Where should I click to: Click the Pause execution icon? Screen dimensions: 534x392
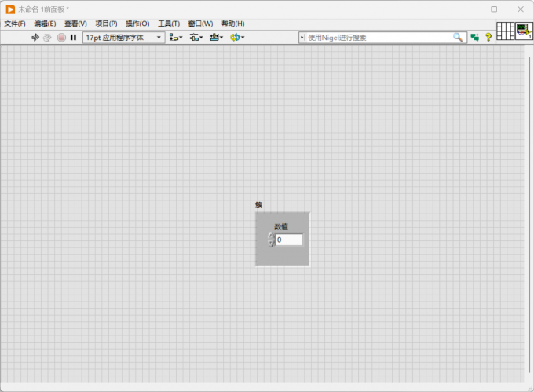click(73, 38)
